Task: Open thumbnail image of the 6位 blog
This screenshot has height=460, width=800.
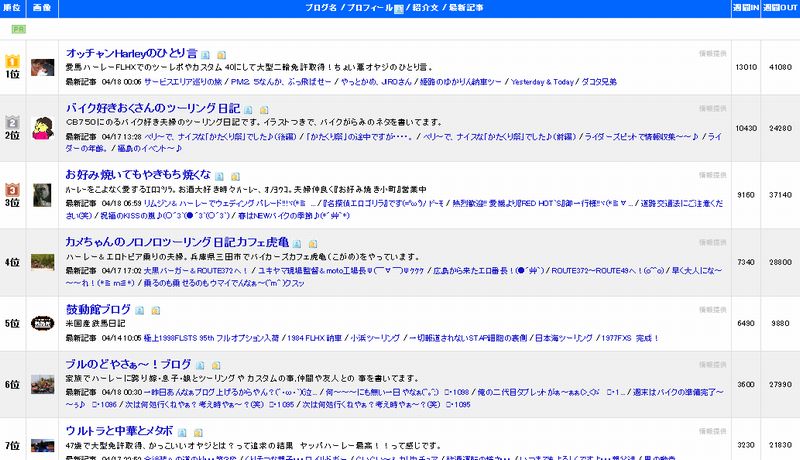Action: coord(42,384)
